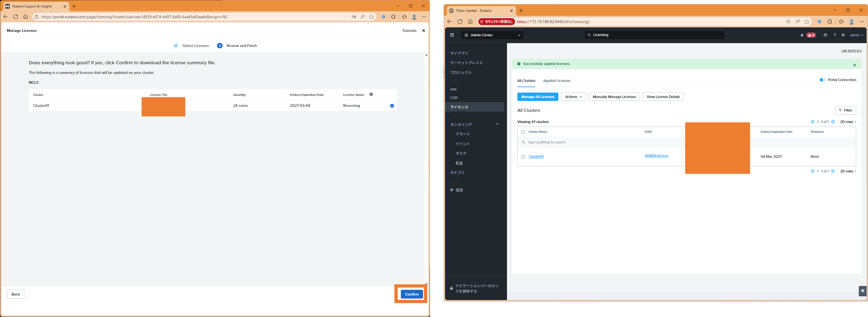This screenshot has width=868, height=317.
Task: Expand the Admin Center app switcher
Action: point(492,35)
